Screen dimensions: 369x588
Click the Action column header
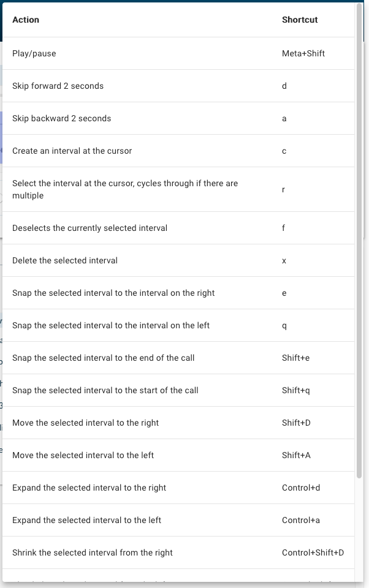point(26,20)
